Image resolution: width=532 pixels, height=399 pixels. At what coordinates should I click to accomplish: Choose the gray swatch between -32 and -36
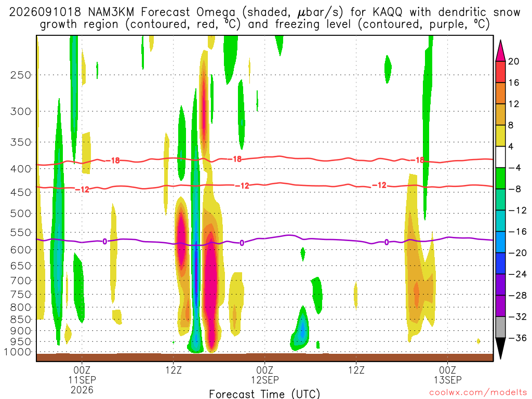pos(500,327)
